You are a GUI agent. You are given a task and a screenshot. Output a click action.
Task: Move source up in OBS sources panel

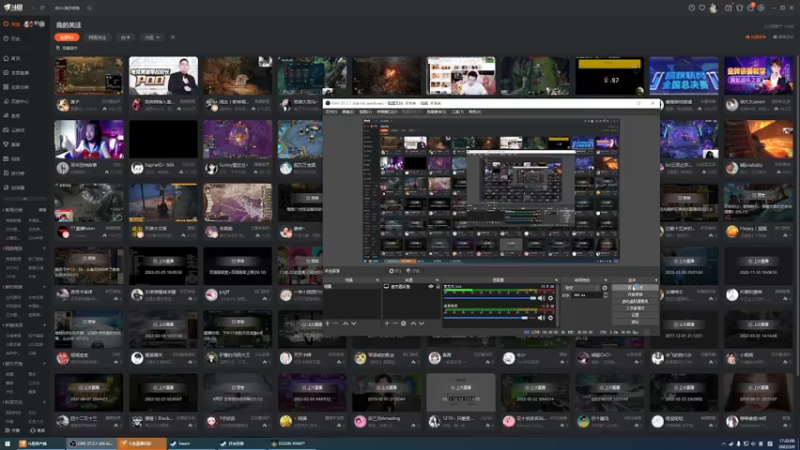click(x=413, y=323)
